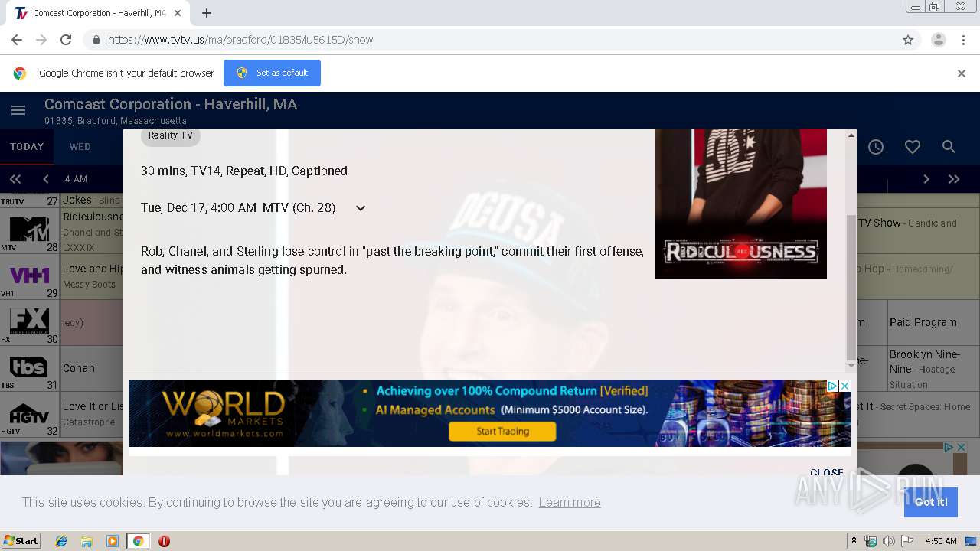
Task: Open the Learn more cookies link
Action: point(570,502)
